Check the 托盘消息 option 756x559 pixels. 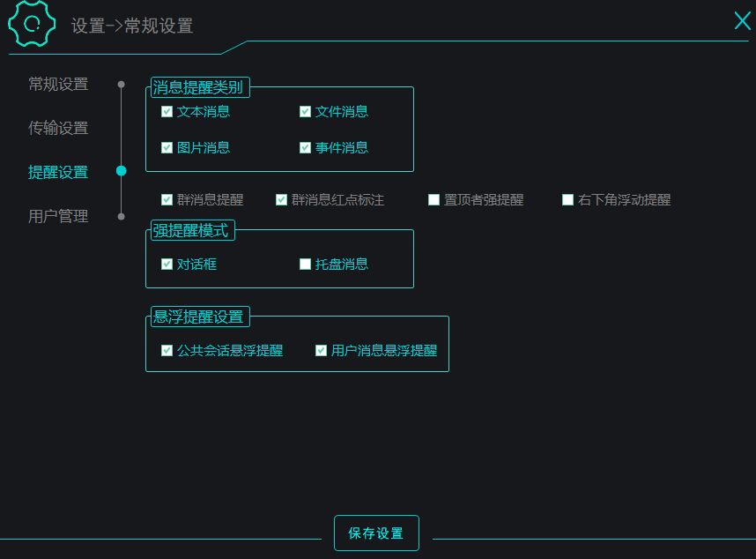305,265
